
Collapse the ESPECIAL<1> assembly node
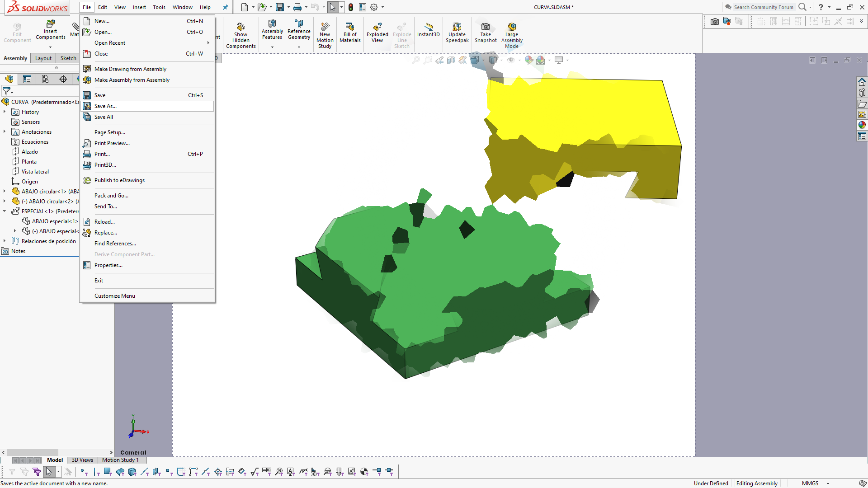(x=5, y=211)
